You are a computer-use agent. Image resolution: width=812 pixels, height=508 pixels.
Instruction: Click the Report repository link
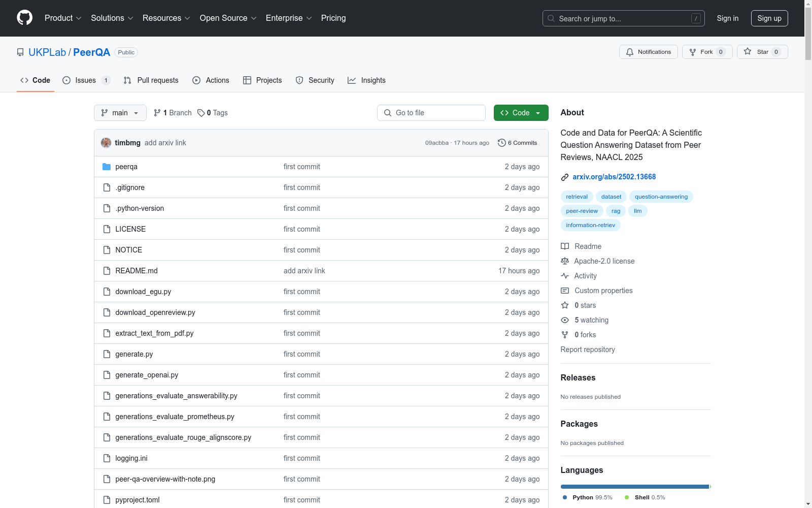[x=588, y=350]
